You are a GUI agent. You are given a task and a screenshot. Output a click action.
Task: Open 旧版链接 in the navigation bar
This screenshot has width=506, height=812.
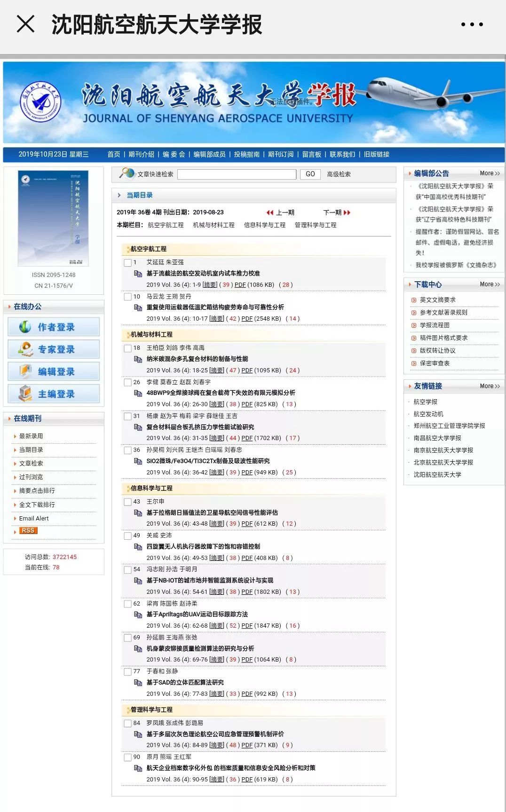[377, 154]
